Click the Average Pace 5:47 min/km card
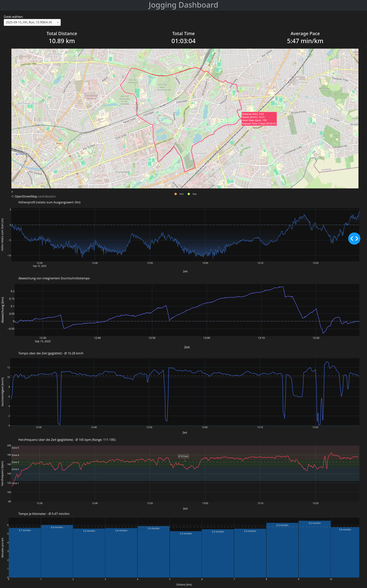Viewport: 367px width, 588px height. (305, 38)
